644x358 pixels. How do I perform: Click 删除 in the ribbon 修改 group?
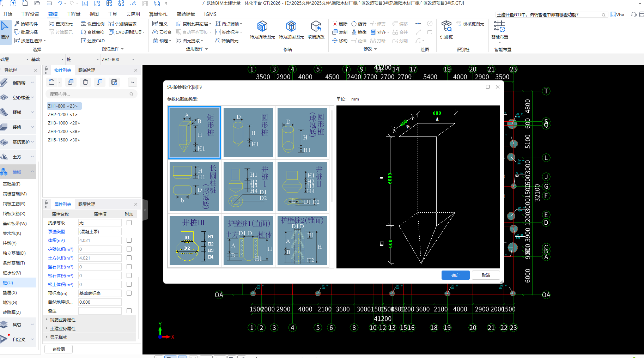pos(340,24)
